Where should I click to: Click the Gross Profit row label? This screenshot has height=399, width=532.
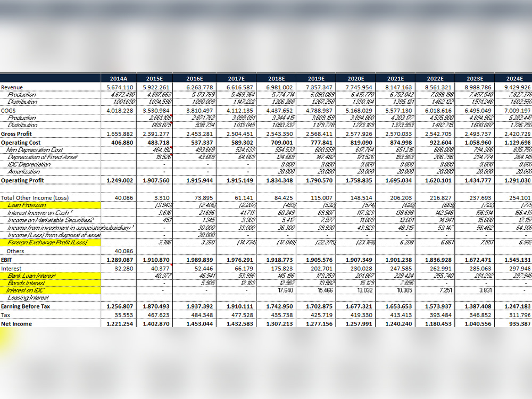point(16,134)
